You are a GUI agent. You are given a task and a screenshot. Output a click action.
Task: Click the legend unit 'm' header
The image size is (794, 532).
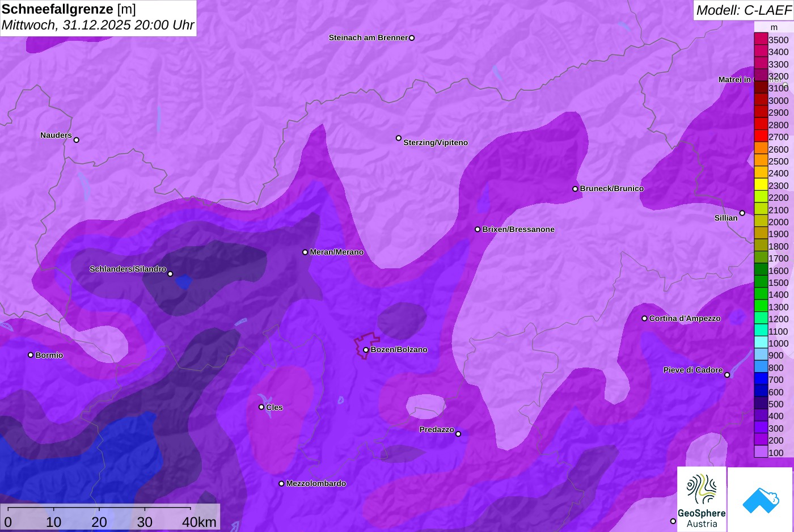[x=774, y=27]
